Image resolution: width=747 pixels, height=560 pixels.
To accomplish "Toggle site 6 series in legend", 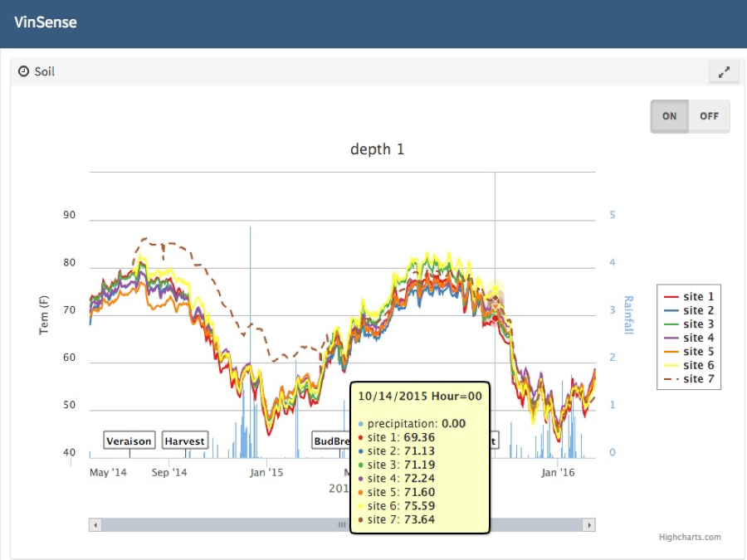I will [x=689, y=365].
